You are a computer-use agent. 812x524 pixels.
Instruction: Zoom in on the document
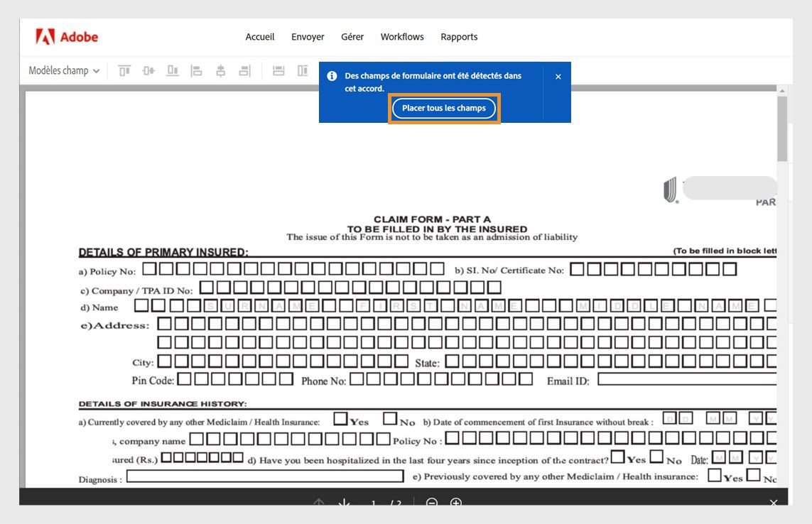click(456, 503)
